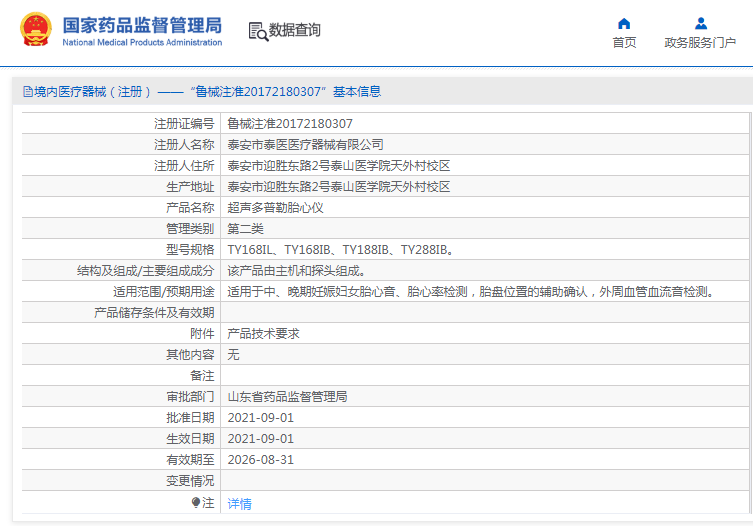Screen dimensions: 753x526
Task: Click the 产品储存条件及有效期 label
Action: click(154, 313)
